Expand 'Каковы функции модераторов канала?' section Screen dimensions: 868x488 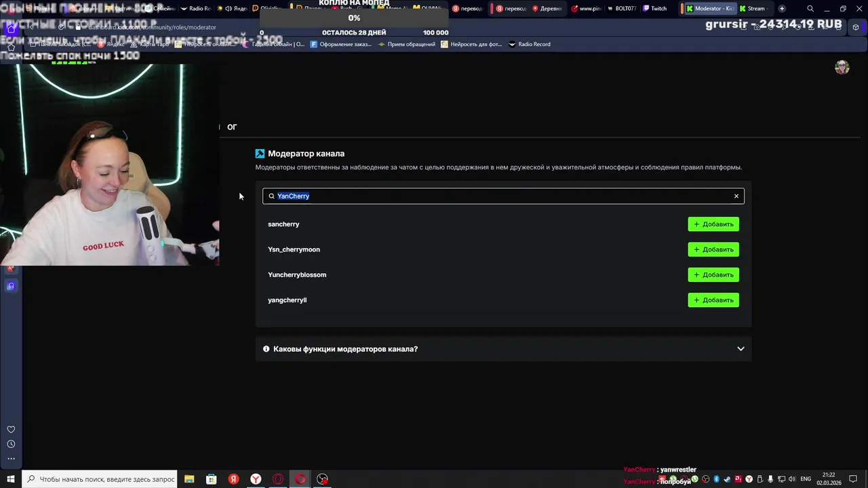503,349
